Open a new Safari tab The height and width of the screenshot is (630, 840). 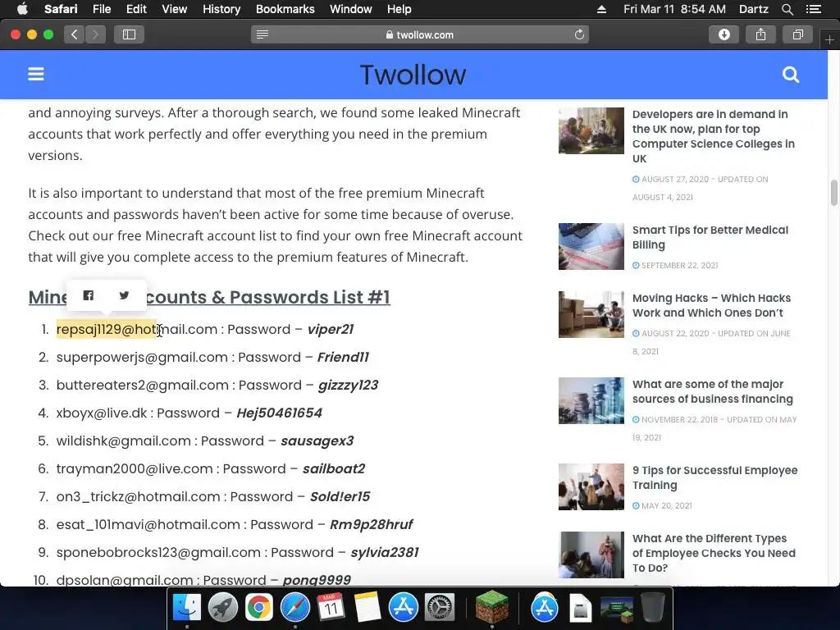[830, 40]
